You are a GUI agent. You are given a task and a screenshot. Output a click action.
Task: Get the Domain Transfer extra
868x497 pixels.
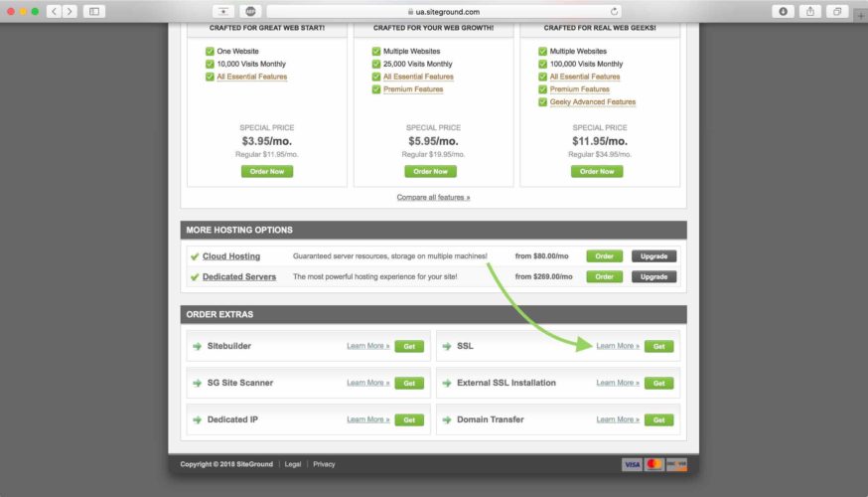coord(658,420)
